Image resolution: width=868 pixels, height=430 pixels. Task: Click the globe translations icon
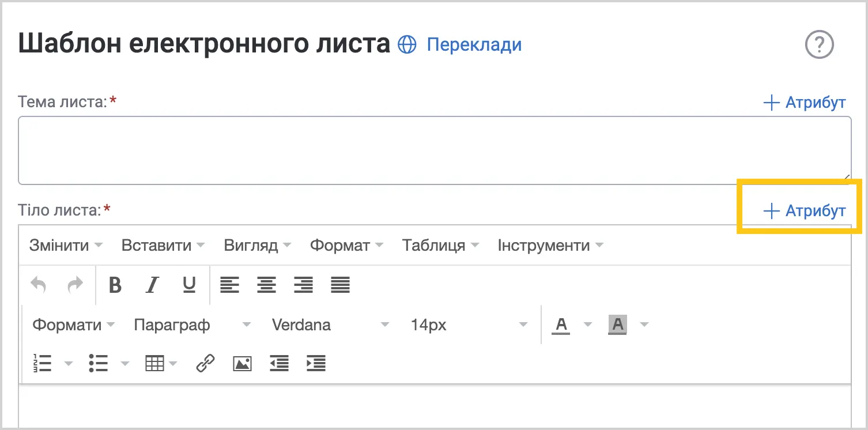pyautogui.click(x=407, y=44)
